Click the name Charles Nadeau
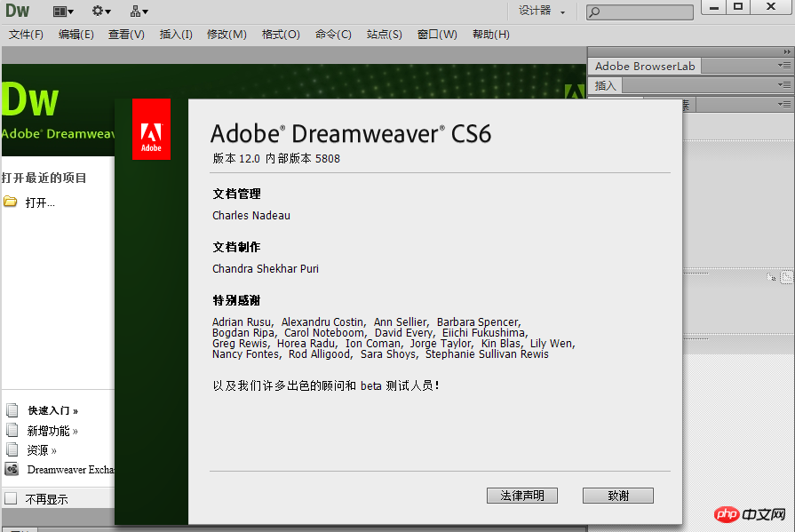This screenshot has width=795, height=532. click(x=251, y=216)
